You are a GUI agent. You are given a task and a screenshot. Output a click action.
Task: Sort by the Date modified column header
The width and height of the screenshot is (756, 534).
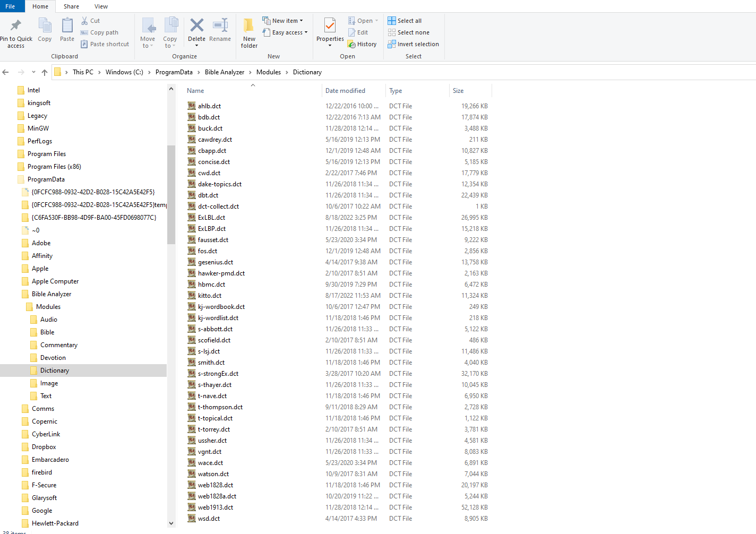(354, 91)
